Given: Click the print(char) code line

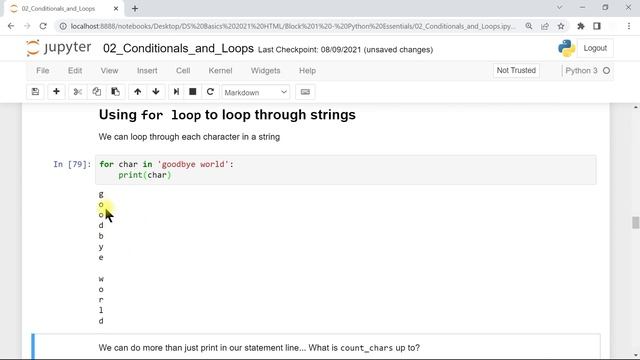Looking at the screenshot, I should click(x=145, y=175).
